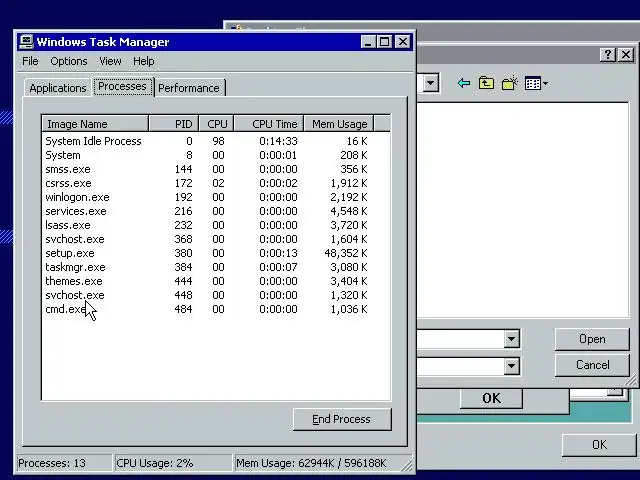
Task: Click the Task Manager resize grip in the status bar
Action: tap(407, 465)
